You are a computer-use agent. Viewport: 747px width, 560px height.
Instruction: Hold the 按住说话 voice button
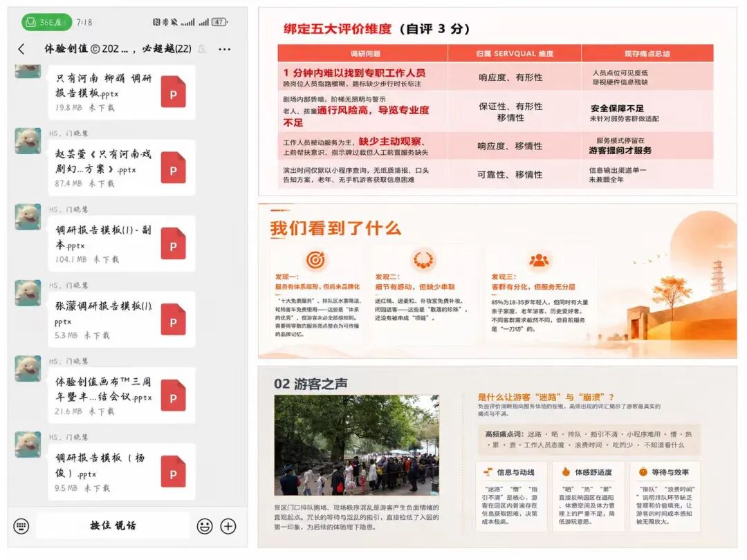pos(113,525)
